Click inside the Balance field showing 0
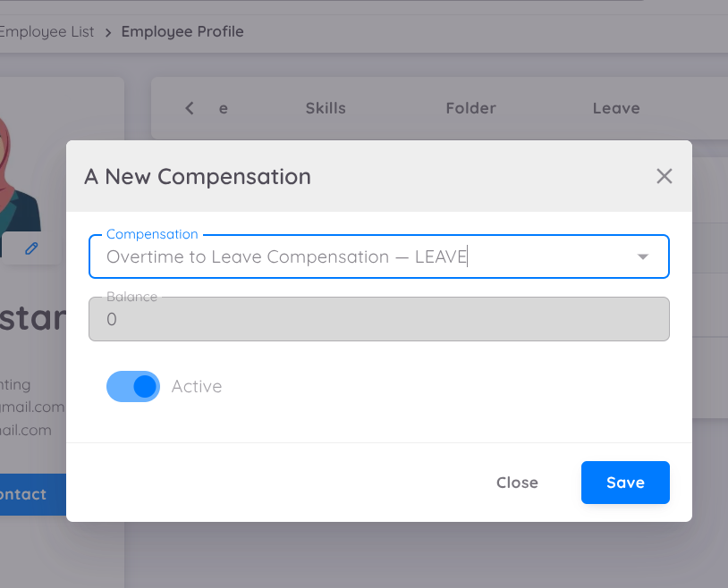Viewport: 728px width, 588px height. click(x=379, y=318)
